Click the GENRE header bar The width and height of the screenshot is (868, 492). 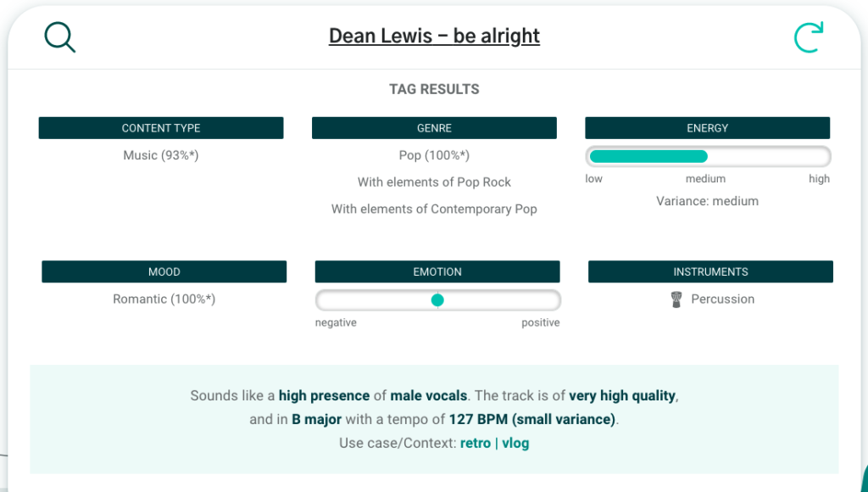click(x=434, y=128)
